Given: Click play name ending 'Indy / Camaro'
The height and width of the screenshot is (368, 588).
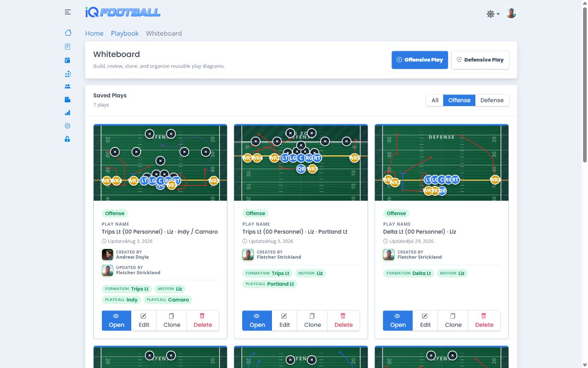Looking at the screenshot, I should pyautogui.click(x=160, y=232).
